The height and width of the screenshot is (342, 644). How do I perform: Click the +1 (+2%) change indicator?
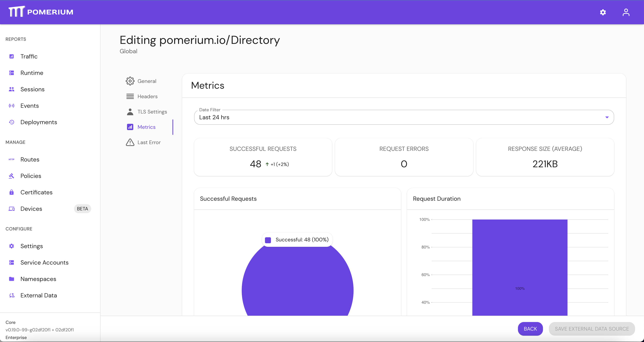coord(277,164)
